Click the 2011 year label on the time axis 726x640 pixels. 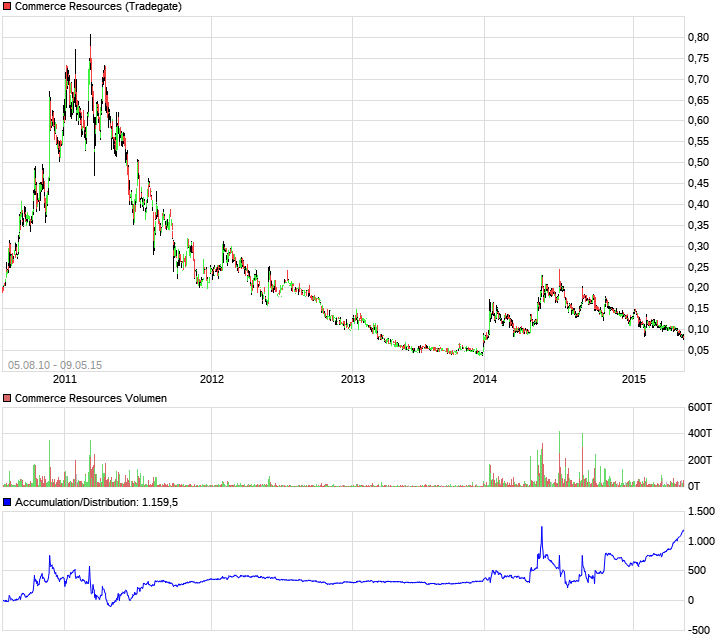coord(65,379)
